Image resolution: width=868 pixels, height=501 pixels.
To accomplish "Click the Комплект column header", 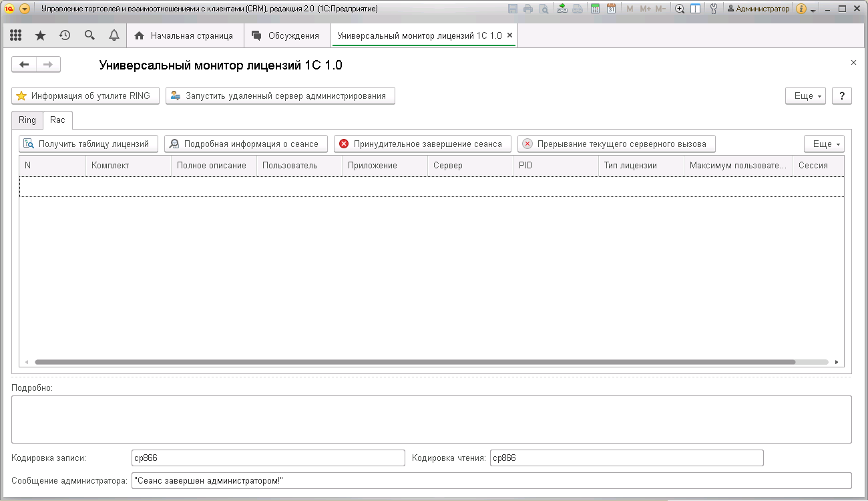I will click(x=128, y=165).
